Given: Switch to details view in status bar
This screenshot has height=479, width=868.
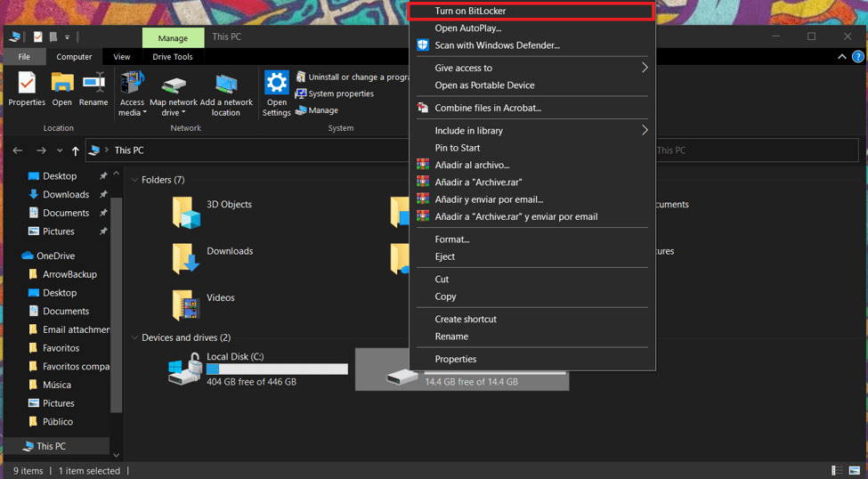Looking at the screenshot, I should (837, 470).
